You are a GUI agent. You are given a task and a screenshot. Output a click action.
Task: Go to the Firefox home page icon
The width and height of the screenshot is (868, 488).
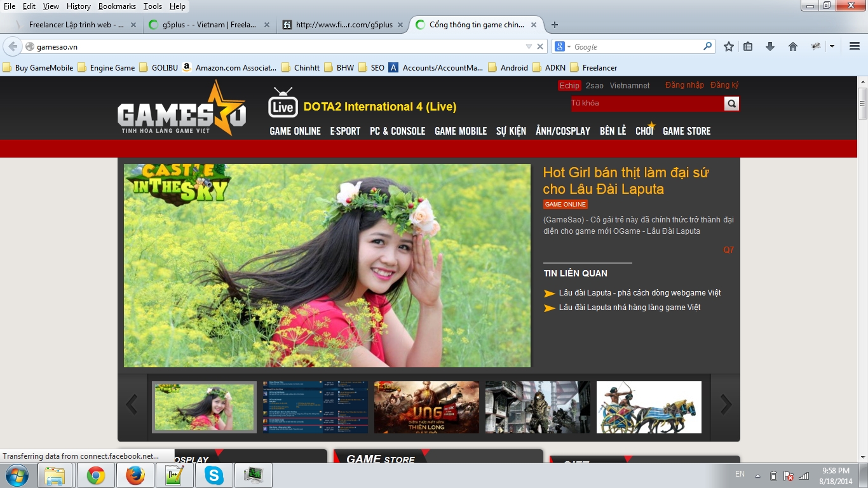pyautogui.click(x=793, y=46)
